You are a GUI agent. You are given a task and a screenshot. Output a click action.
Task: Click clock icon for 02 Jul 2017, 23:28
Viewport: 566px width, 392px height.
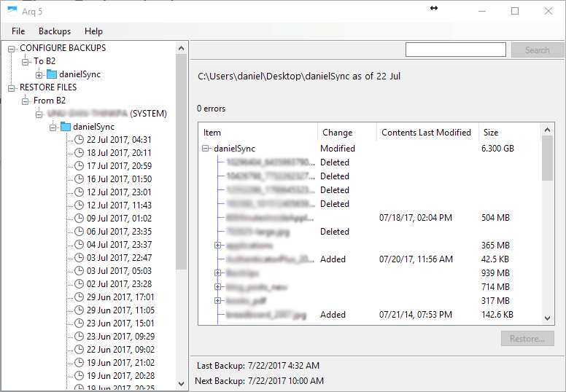coord(79,284)
